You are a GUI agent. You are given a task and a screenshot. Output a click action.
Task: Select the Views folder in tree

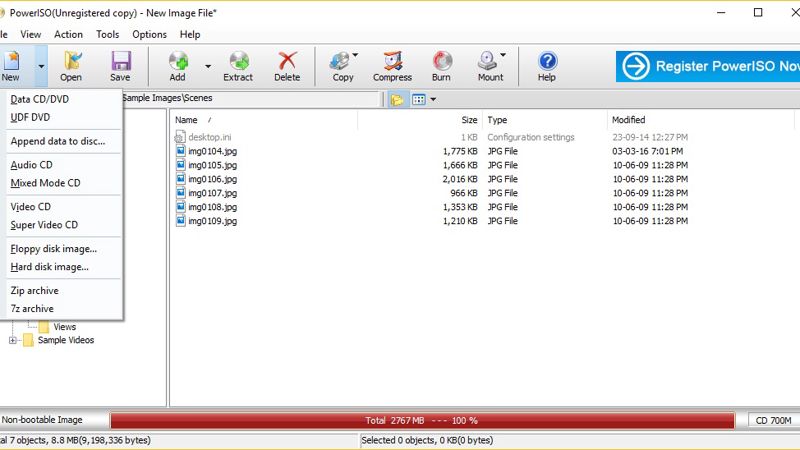coord(65,327)
